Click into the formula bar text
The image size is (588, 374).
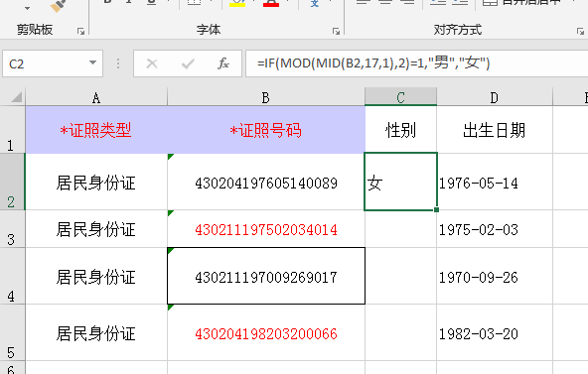(373, 62)
